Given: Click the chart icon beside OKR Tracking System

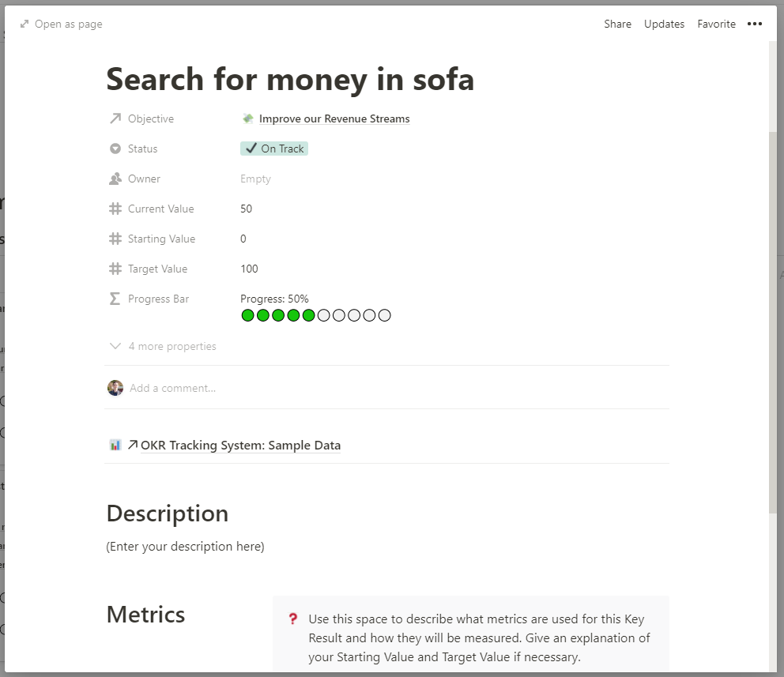Looking at the screenshot, I should (115, 446).
